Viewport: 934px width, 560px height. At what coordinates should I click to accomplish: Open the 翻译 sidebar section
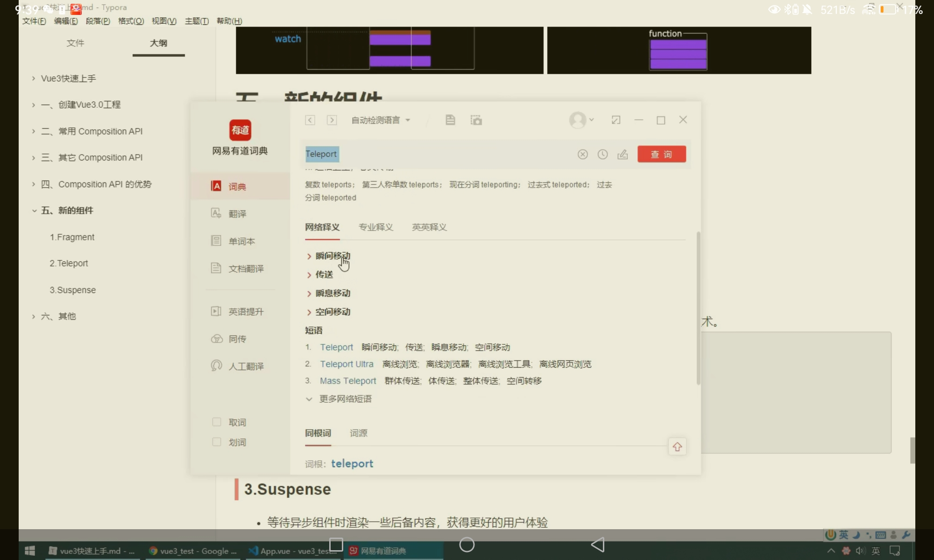point(237,214)
